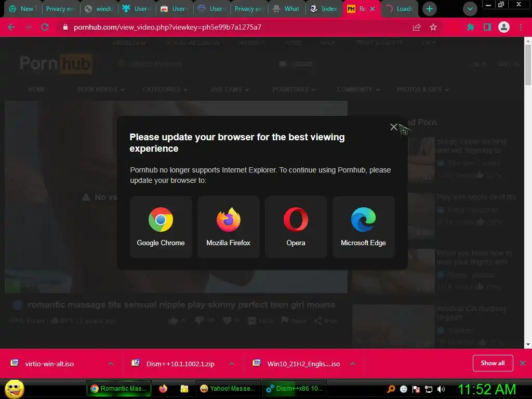Open the Win10_21H2_Englis....iso download
532x399 pixels.
[x=303, y=364]
